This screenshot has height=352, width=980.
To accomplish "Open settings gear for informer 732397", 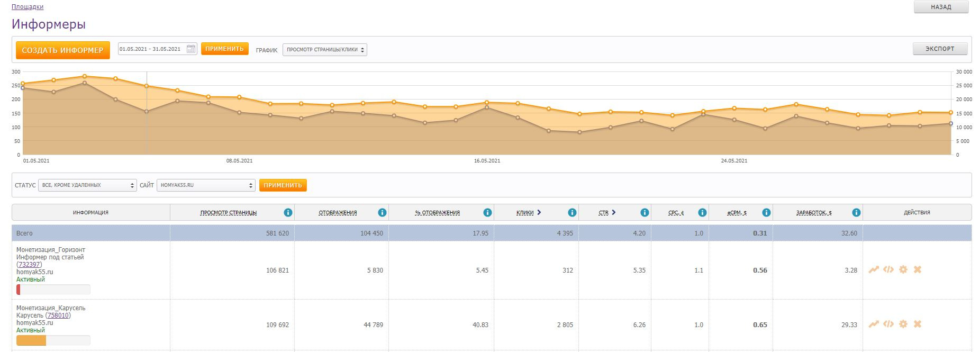I will (903, 269).
